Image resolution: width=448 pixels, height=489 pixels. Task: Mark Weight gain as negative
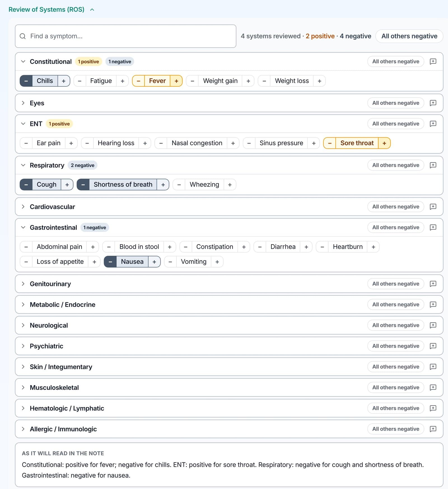pyautogui.click(x=192, y=81)
